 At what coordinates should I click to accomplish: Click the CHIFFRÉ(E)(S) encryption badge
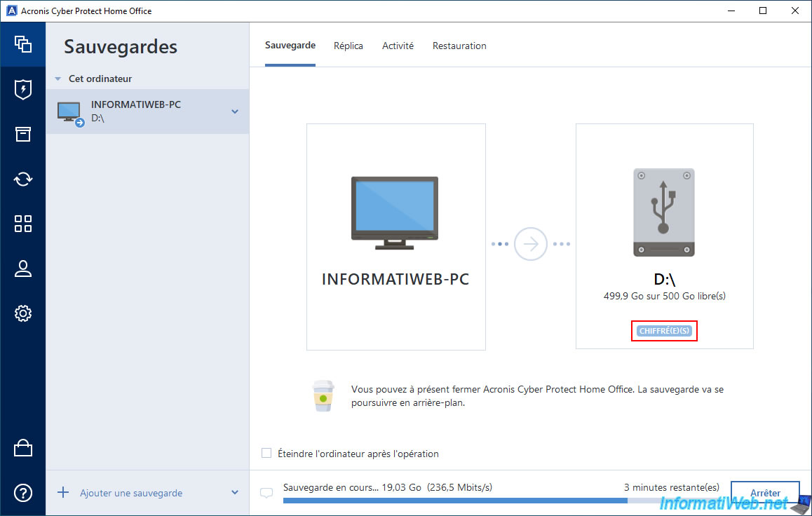[665, 331]
